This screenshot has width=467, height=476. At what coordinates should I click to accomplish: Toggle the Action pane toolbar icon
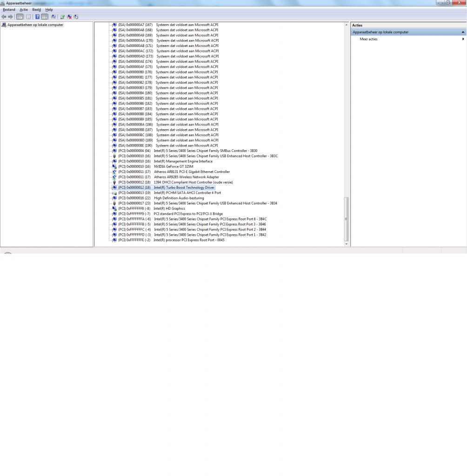pos(44,17)
